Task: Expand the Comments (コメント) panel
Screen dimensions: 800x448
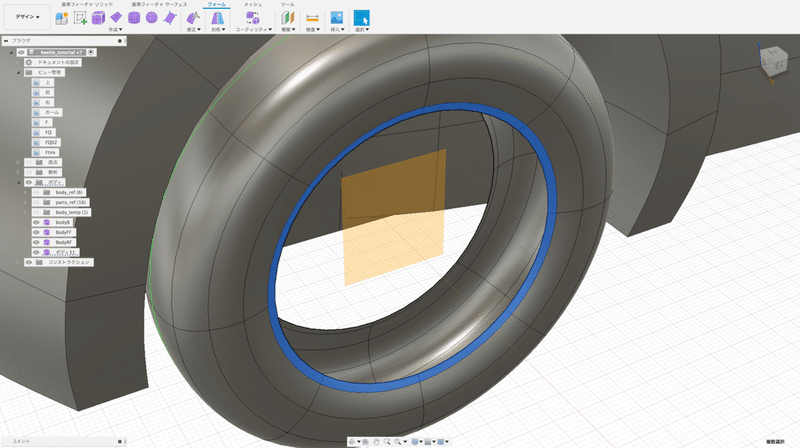Action: (x=120, y=441)
